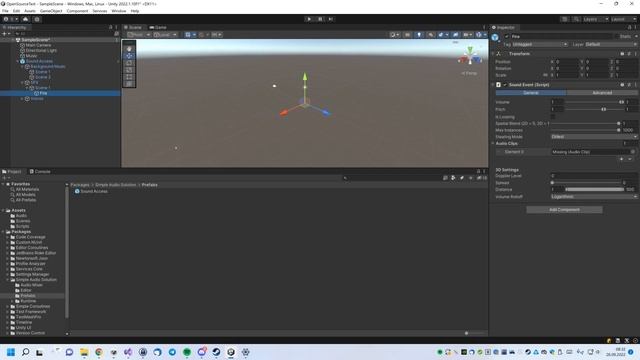Open the version control settings icon
Screen dimensions: 640x360
pos(37,19)
